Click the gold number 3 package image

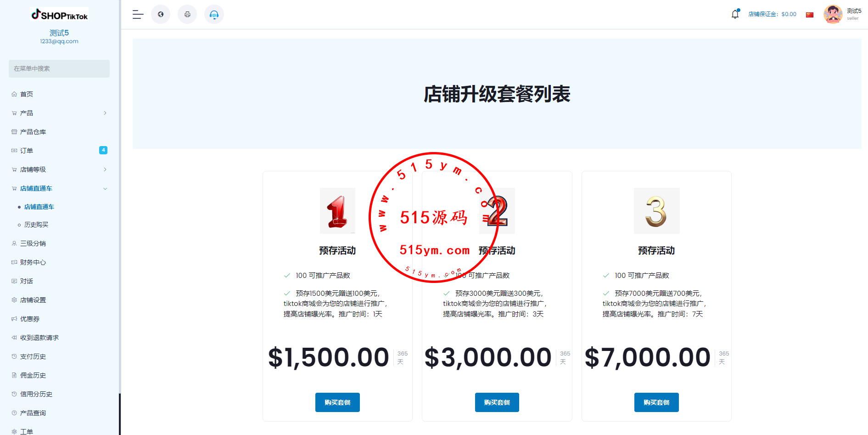[656, 211]
